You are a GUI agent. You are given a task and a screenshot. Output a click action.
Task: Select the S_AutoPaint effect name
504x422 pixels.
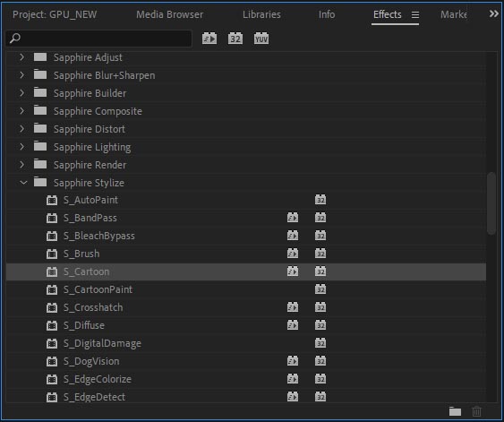point(90,200)
